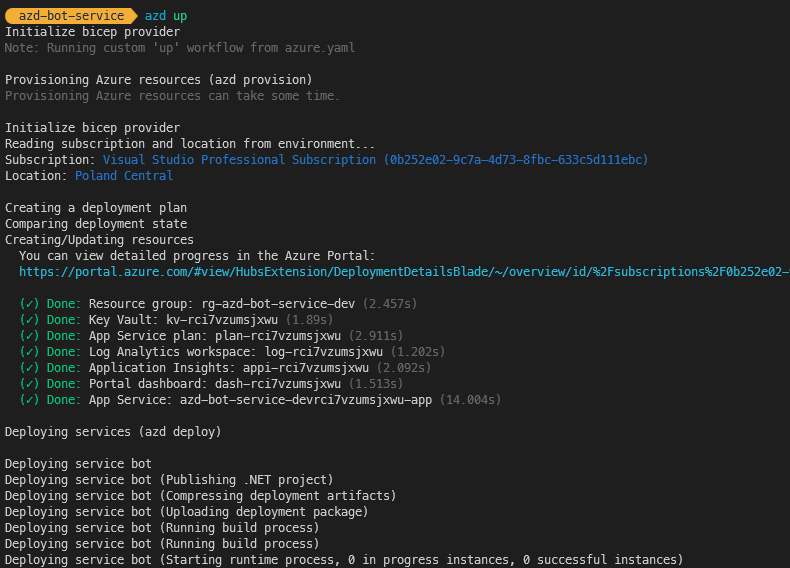790x568 pixels.
Task: Click the checkmark beside Log Analytics workspace
Action: pyautogui.click(x=29, y=352)
